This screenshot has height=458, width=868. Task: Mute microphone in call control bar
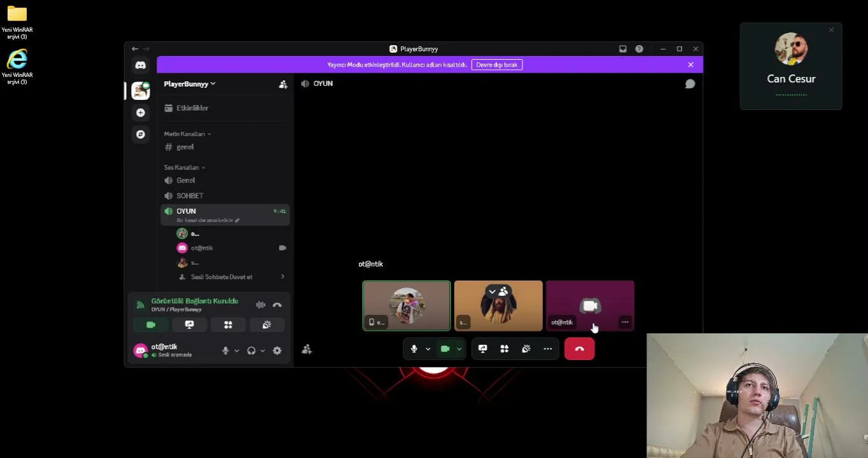pos(414,349)
